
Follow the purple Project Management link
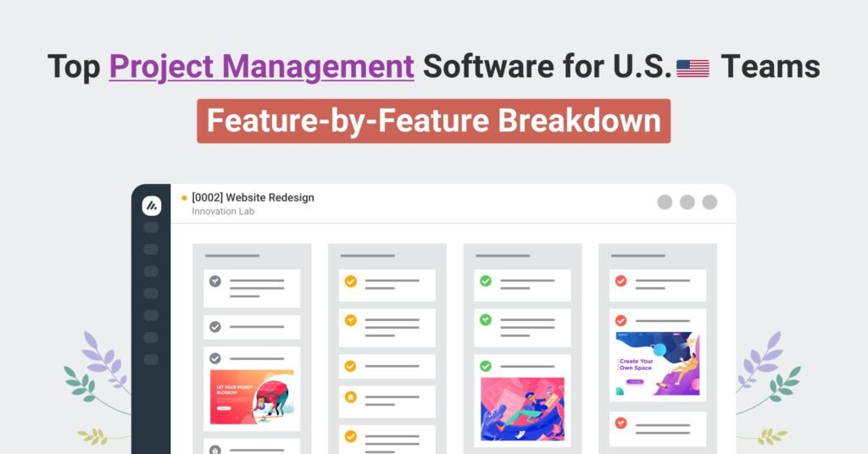261,66
